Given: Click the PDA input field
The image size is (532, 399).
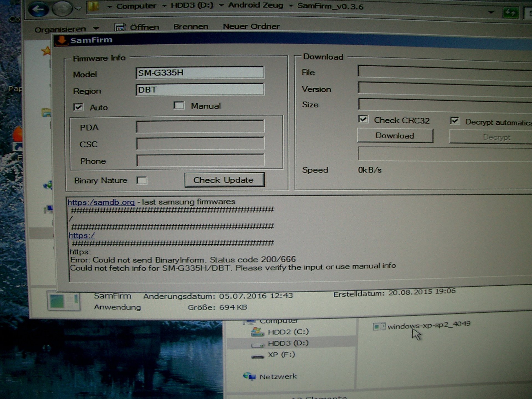Looking at the screenshot, I should 200,127.
